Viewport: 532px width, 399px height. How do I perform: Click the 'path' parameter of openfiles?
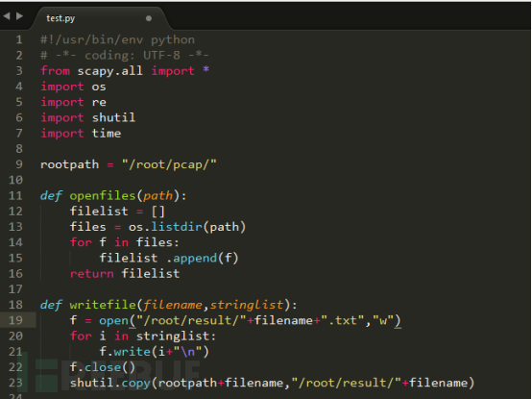pyautogui.click(x=157, y=195)
